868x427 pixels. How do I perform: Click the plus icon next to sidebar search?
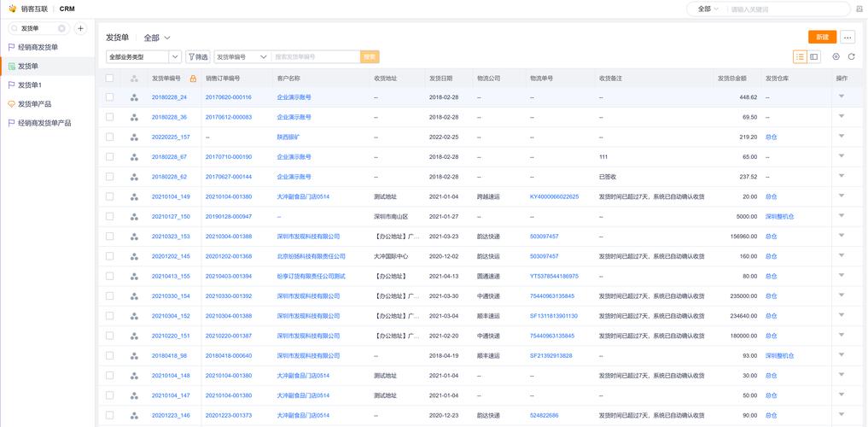coord(80,28)
